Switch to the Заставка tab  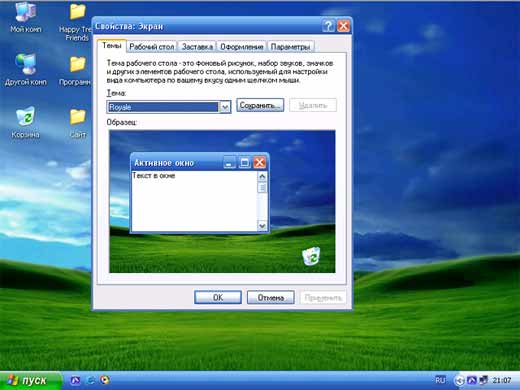point(197,47)
